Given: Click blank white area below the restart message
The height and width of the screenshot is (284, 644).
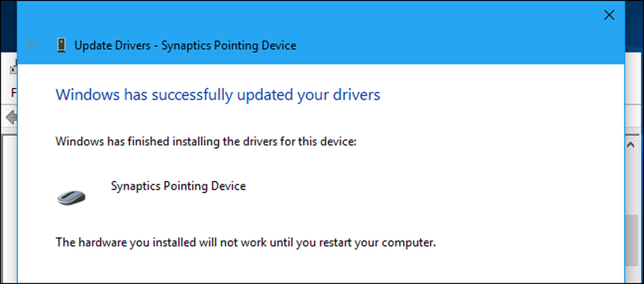Looking at the screenshot, I should (x=320, y=267).
